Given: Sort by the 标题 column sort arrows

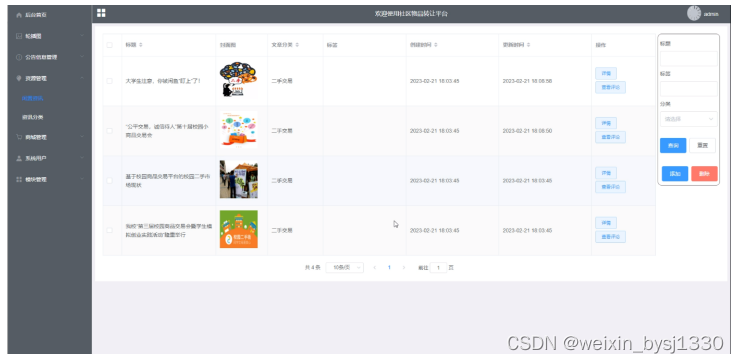Looking at the screenshot, I should (140, 45).
